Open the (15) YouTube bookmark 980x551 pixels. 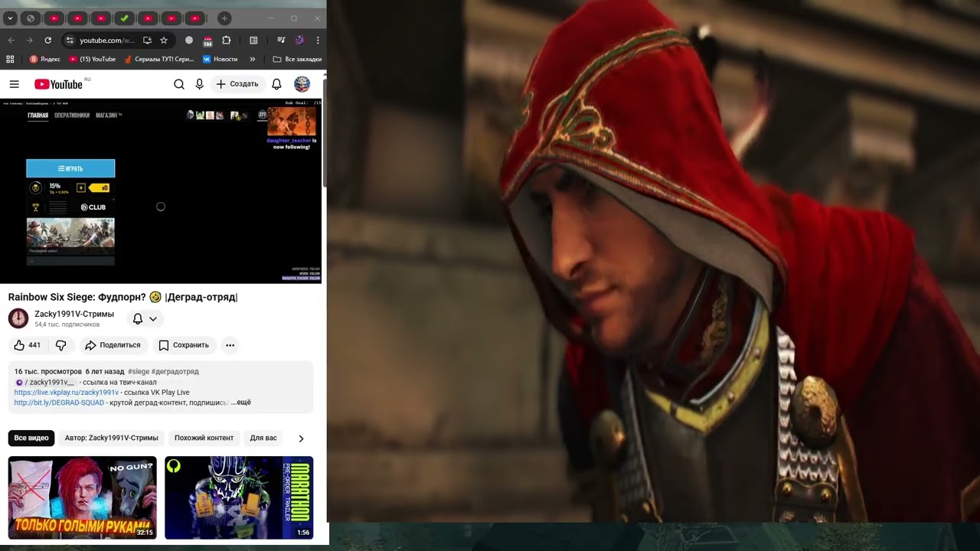coord(93,59)
